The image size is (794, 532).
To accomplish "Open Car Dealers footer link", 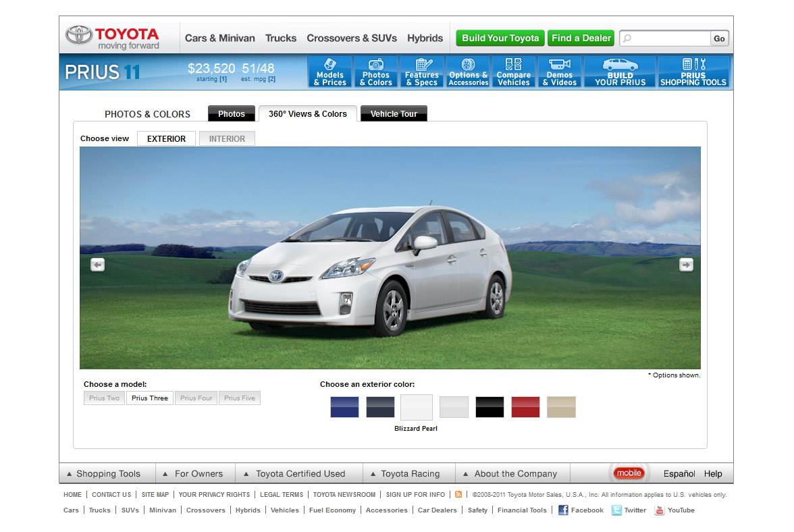I will pyautogui.click(x=438, y=510).
